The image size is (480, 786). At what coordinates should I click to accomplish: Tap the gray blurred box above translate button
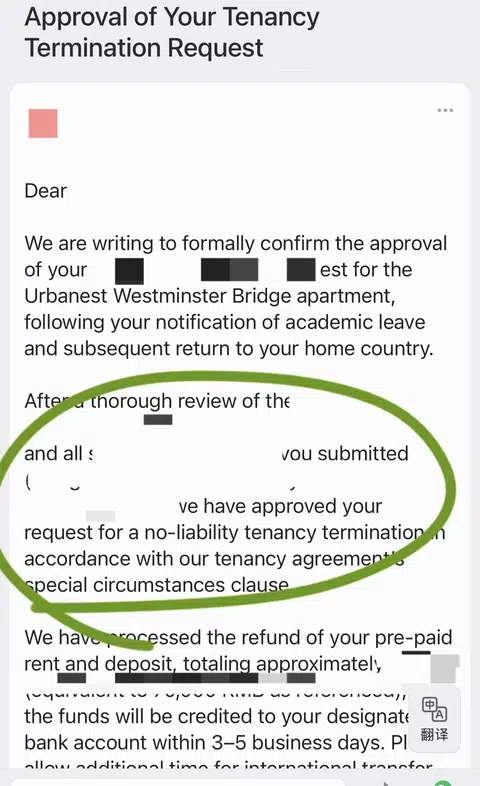coord(445,669)
